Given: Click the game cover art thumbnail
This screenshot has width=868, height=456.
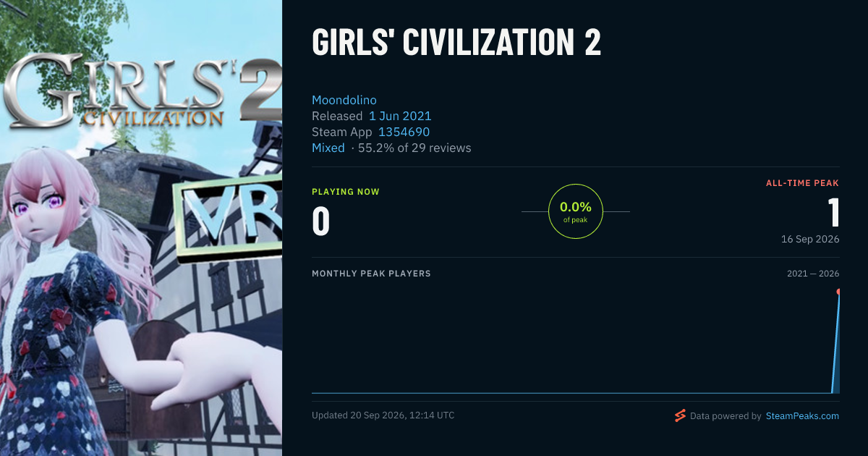Looking at the screenshot, I should coord(141,228).
